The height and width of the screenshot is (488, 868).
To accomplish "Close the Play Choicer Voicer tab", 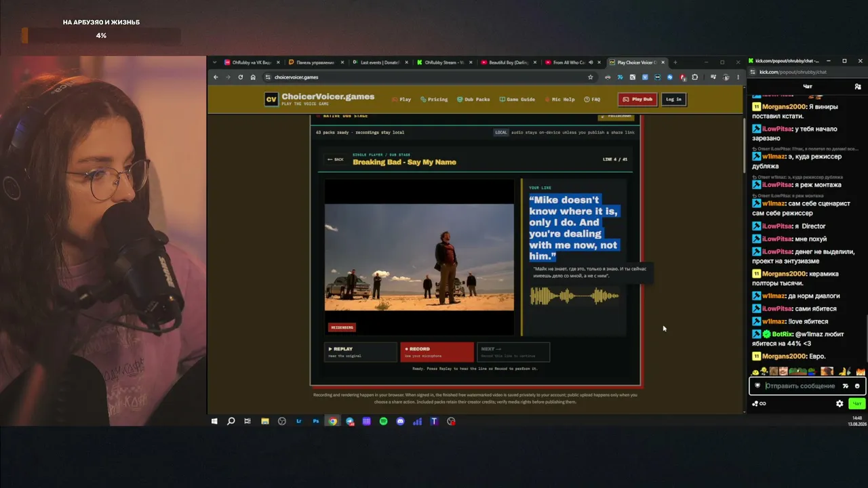I will coord(663,62).
